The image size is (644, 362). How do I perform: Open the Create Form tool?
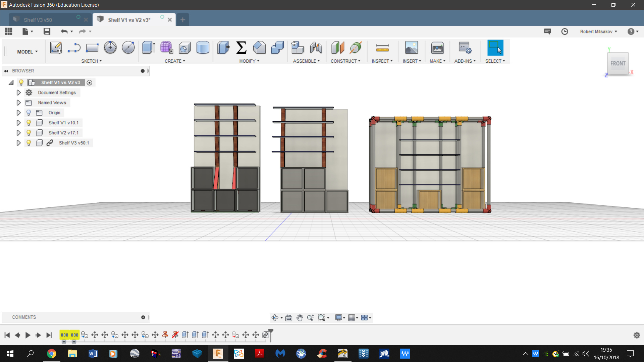tap(166, 48)
